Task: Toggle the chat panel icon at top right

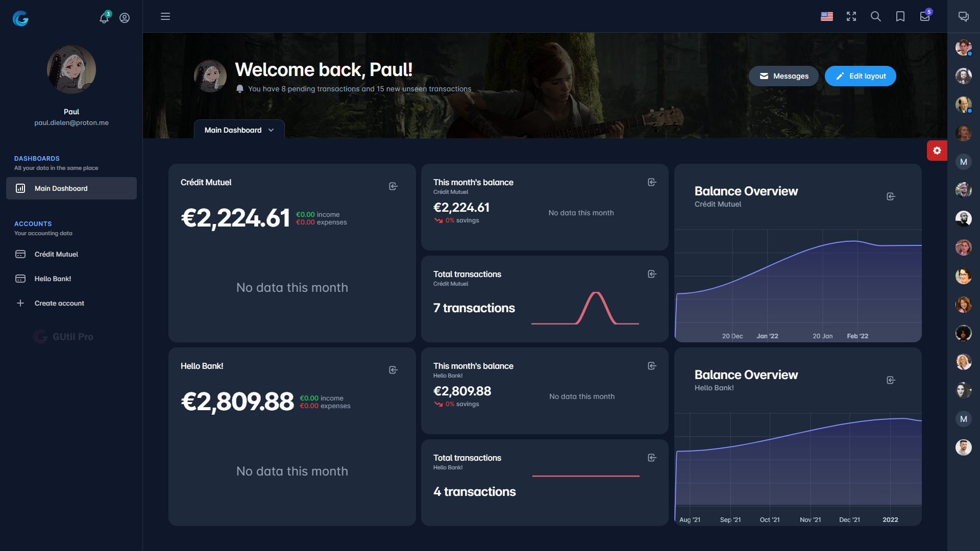Action: (964, 16)
